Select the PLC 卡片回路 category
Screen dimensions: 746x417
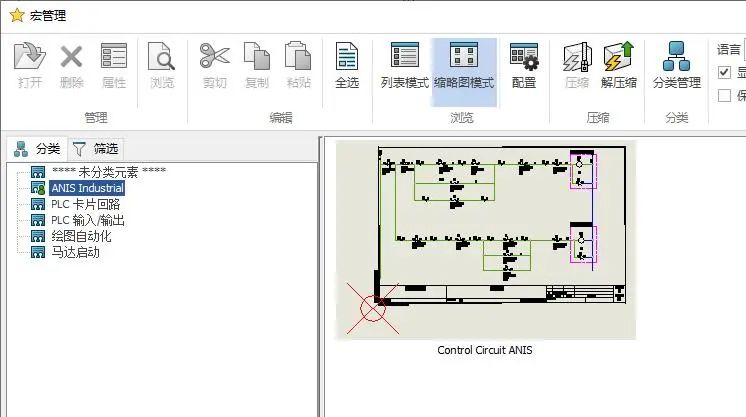click(86, 204)
